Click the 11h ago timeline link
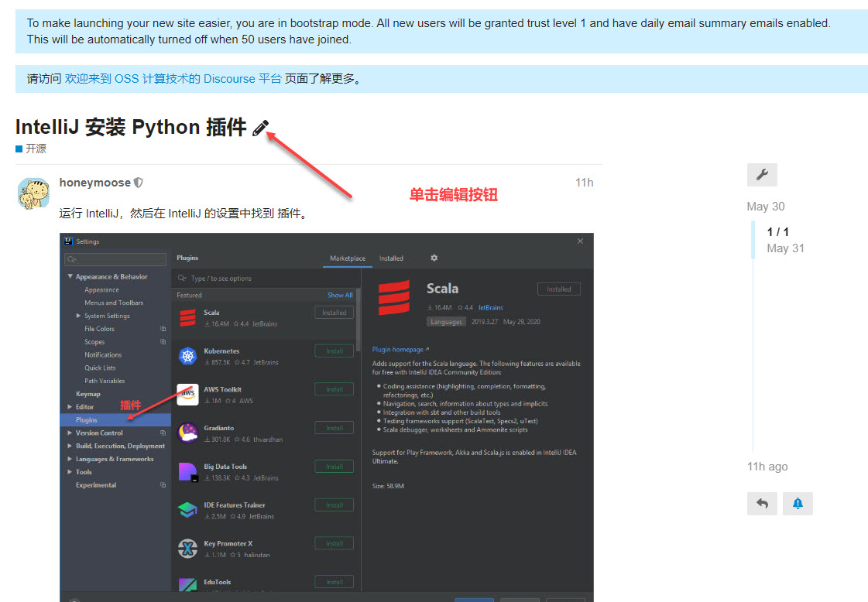This screenshot has height=602, width=868. click(767, 467)
